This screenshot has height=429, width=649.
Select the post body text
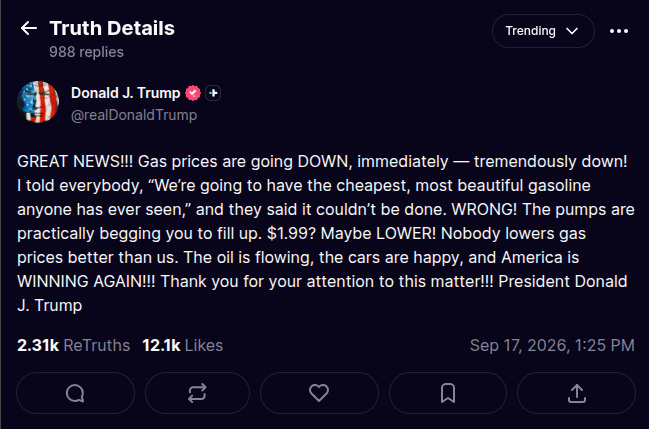coord(326,233)
